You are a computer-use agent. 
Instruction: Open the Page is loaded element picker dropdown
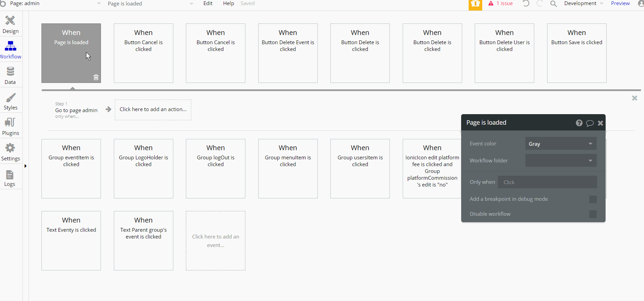[151, 3]
